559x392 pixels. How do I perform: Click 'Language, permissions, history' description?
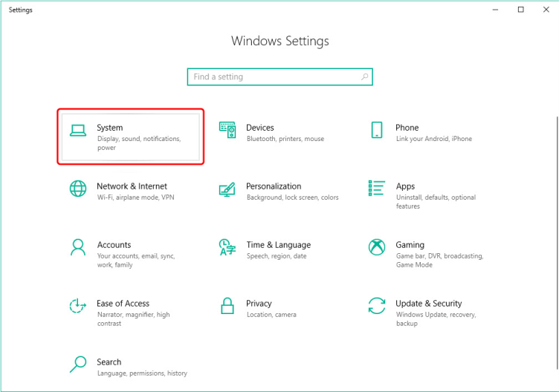coord(142,373)
